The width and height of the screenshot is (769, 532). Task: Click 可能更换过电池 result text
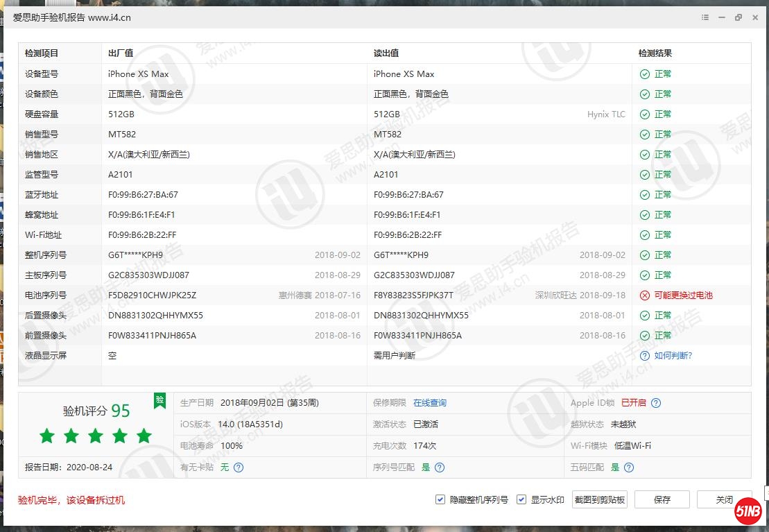683,295
